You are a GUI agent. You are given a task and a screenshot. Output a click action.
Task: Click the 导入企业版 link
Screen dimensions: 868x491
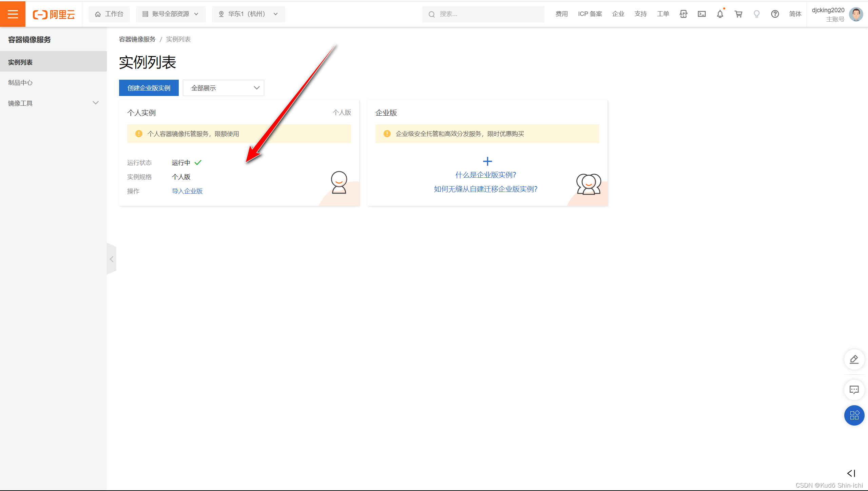(187, 191)
